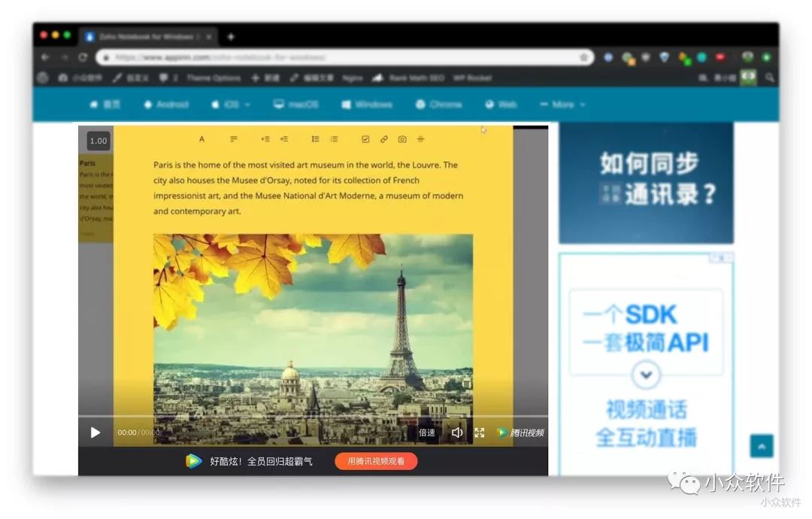Click the insert checklist icon

365,138
